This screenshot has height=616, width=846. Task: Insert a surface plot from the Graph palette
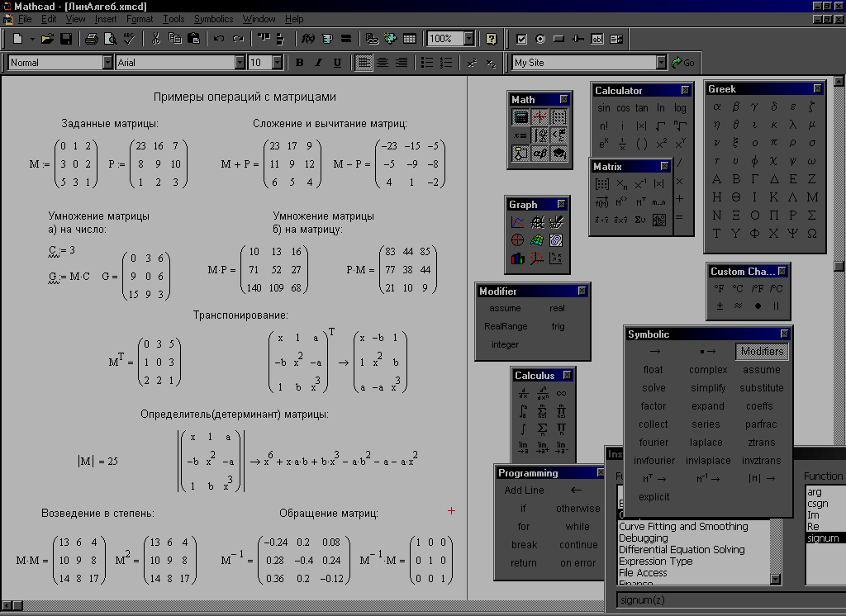pyautogui.click(x=537, y=240)
